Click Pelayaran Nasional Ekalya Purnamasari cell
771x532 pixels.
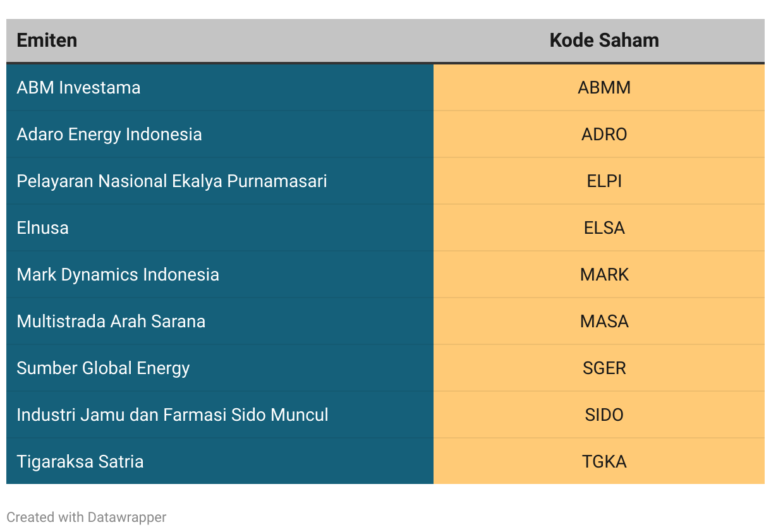(x=219, y=181)
